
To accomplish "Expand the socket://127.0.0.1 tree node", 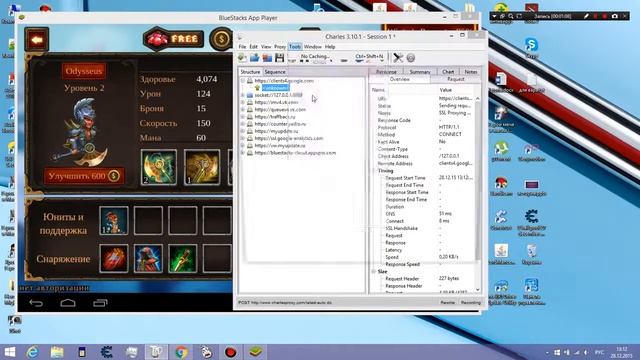I will pos(243,95).
